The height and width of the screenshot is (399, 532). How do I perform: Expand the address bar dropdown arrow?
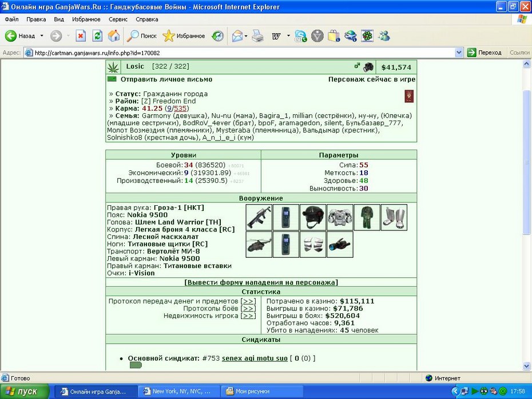tap(459, 53)
